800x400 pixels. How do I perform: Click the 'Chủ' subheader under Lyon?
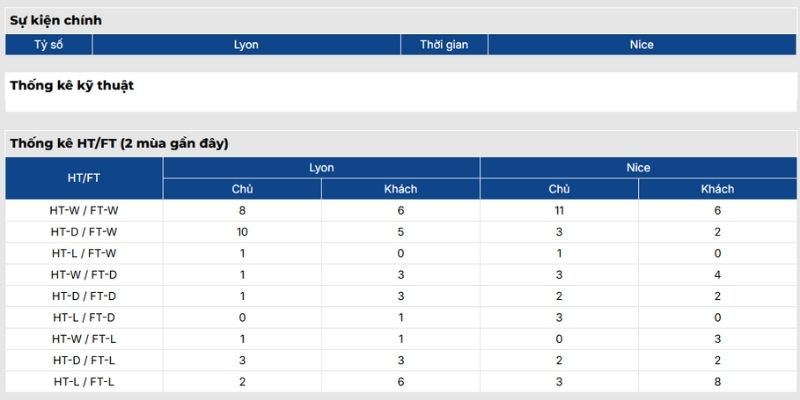(242, 189)
